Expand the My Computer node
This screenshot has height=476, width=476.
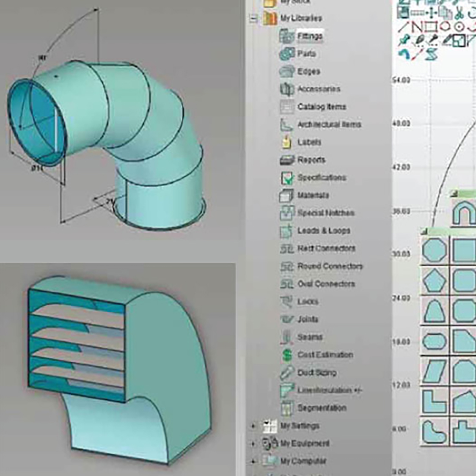(x=253, y=461)
